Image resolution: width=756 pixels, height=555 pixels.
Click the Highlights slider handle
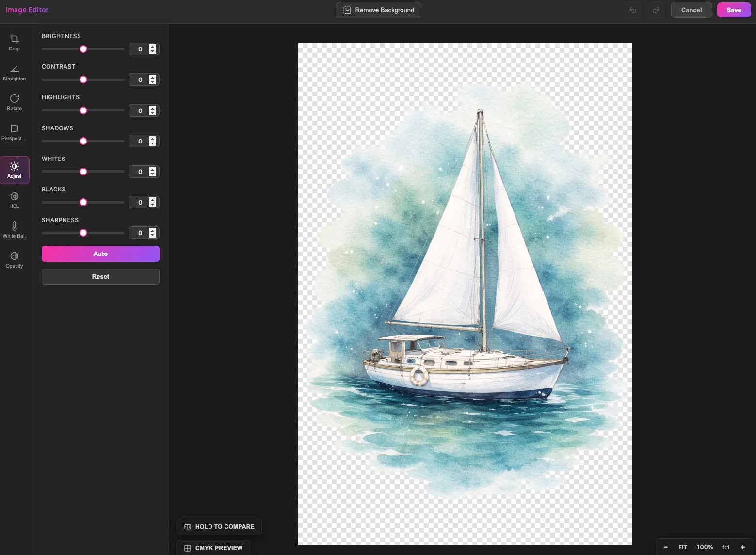tap(83, 111)
